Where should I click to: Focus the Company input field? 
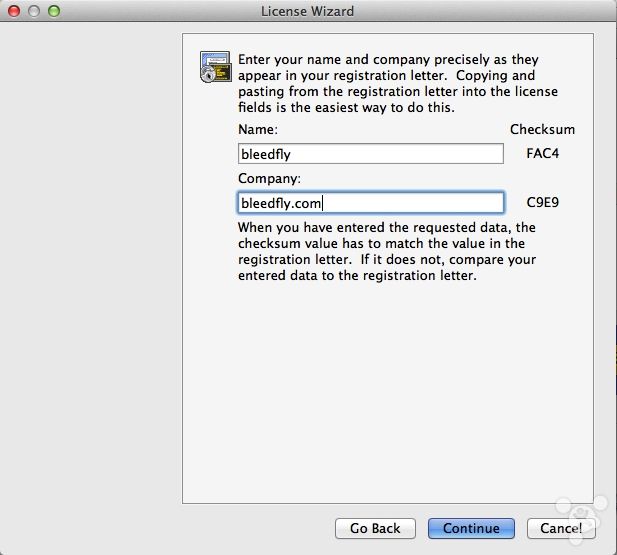[x=371, y=203]
